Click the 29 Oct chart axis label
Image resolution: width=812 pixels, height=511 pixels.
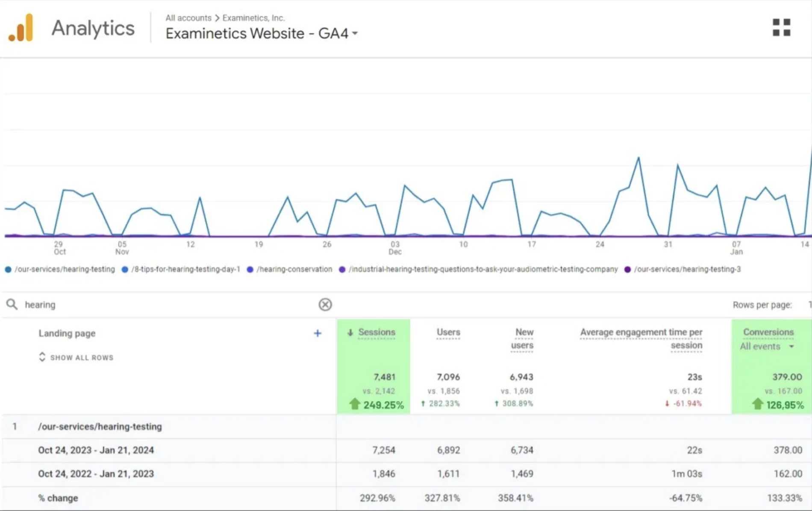(59, 248)
